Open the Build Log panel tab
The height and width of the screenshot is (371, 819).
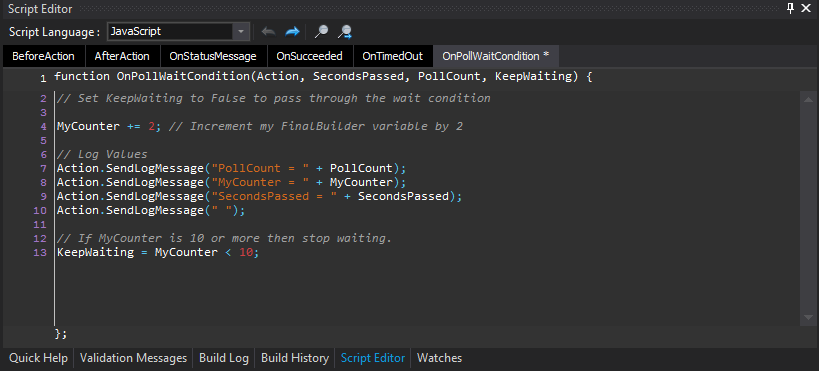pos(224,358)
